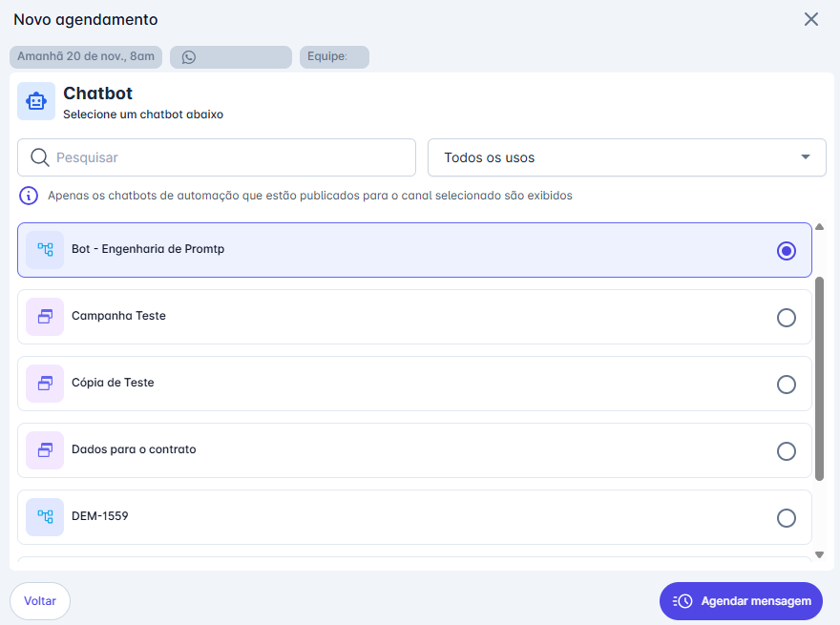Click the search magnifier icon
This screenshot has width=840, height=625.
(x=39, y=156)
